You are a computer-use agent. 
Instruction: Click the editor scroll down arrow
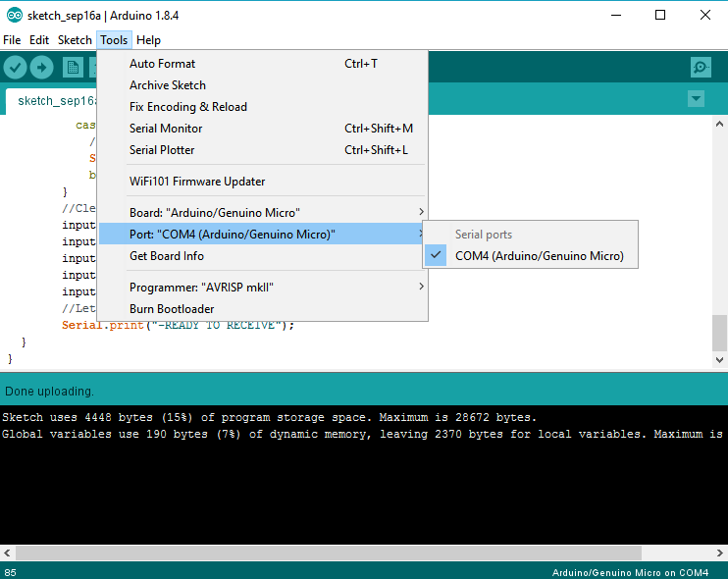coord(719,360)
